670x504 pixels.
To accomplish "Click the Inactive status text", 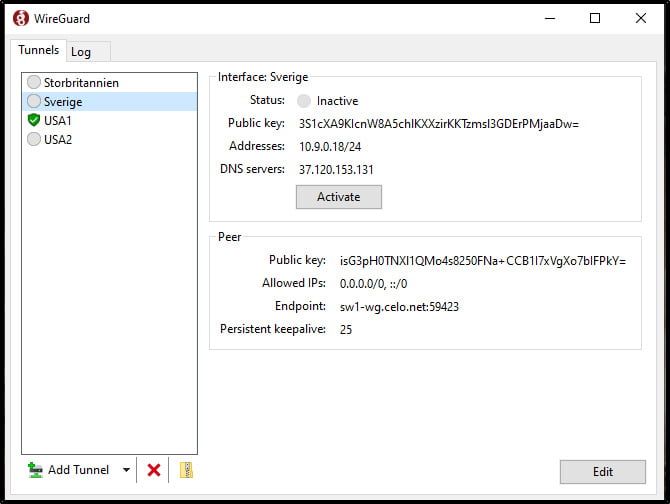I will tap(338, 101).
